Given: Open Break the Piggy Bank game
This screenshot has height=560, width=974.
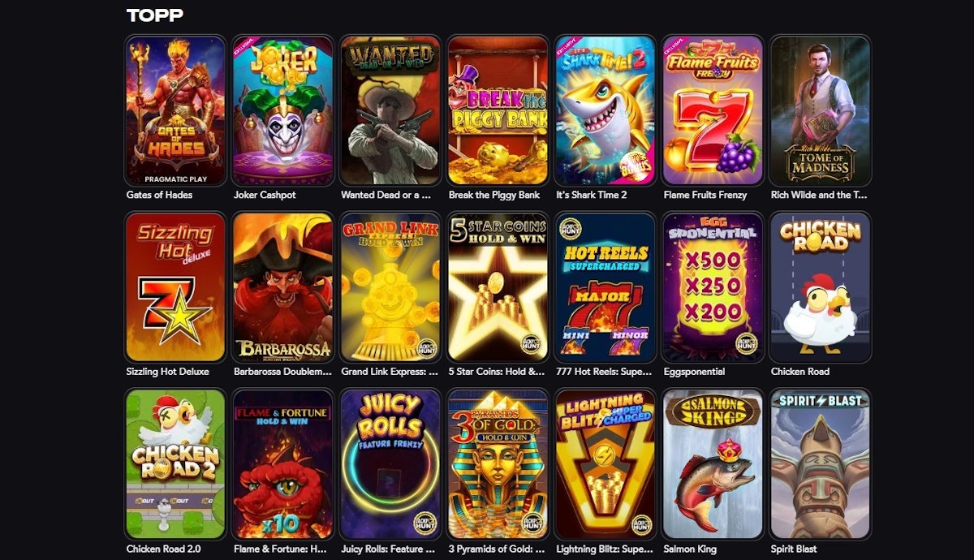Looking at the screenshot, I should [x=498, y=110].
